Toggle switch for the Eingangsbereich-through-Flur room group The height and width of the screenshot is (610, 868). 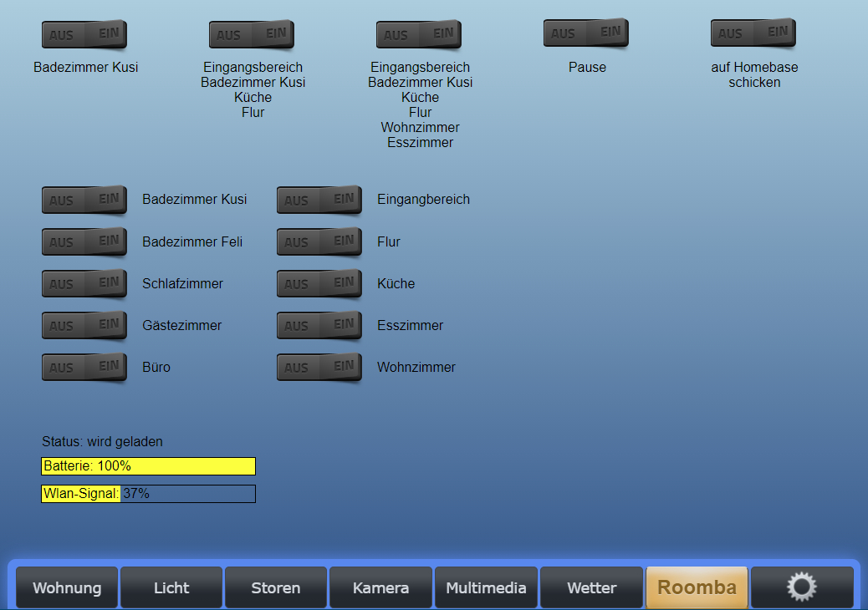point(252,35)
